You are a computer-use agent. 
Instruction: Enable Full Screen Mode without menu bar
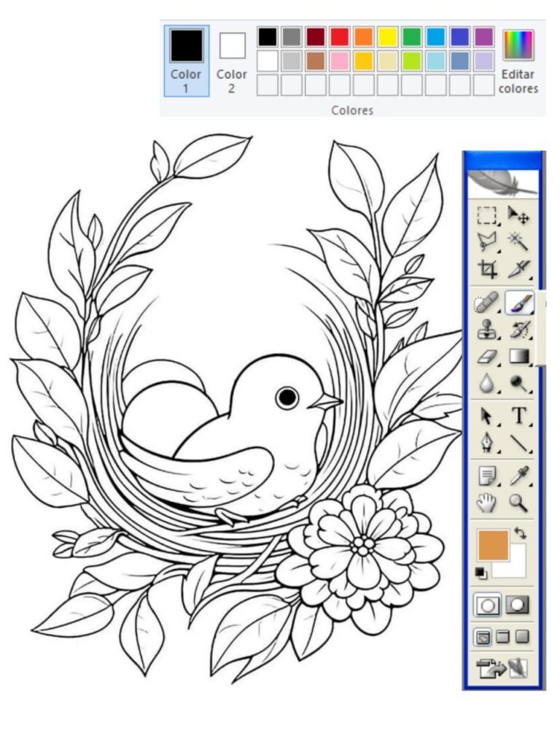coord(522,636)
